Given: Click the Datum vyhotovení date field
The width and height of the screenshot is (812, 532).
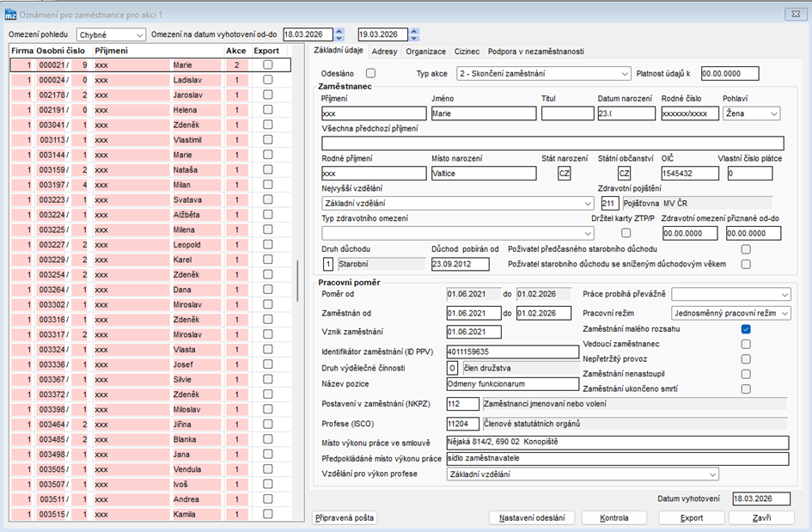Looking at the screenshot, I should pos(761,498).
